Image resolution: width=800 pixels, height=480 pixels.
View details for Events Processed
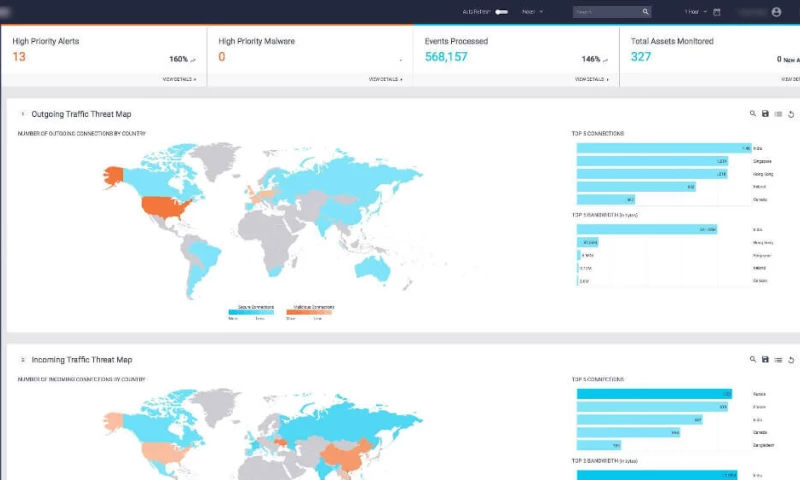pos(591,80)
